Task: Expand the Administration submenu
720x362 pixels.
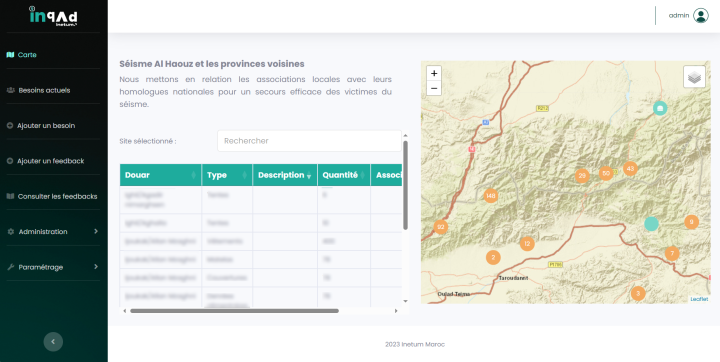Action: click(x=53, y=232)
